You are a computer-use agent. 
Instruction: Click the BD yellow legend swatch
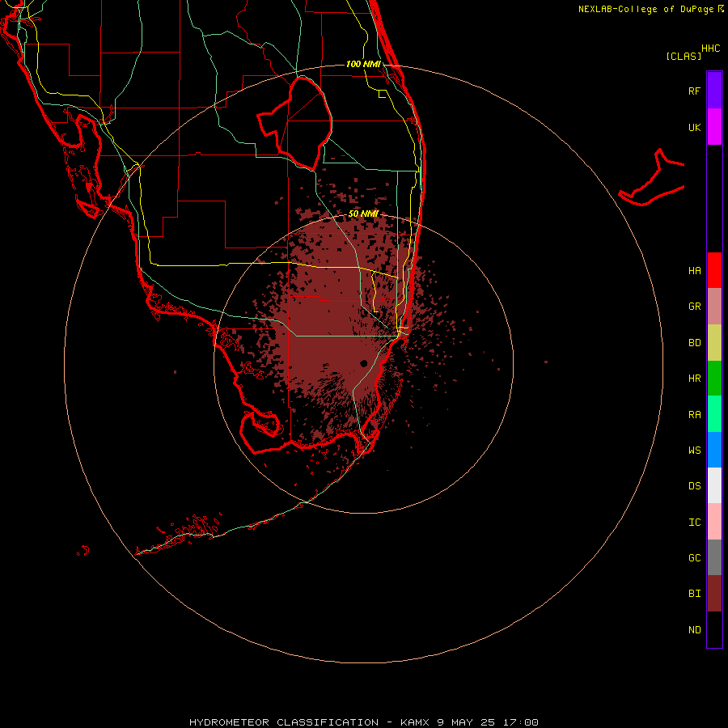tap(714, 342)
